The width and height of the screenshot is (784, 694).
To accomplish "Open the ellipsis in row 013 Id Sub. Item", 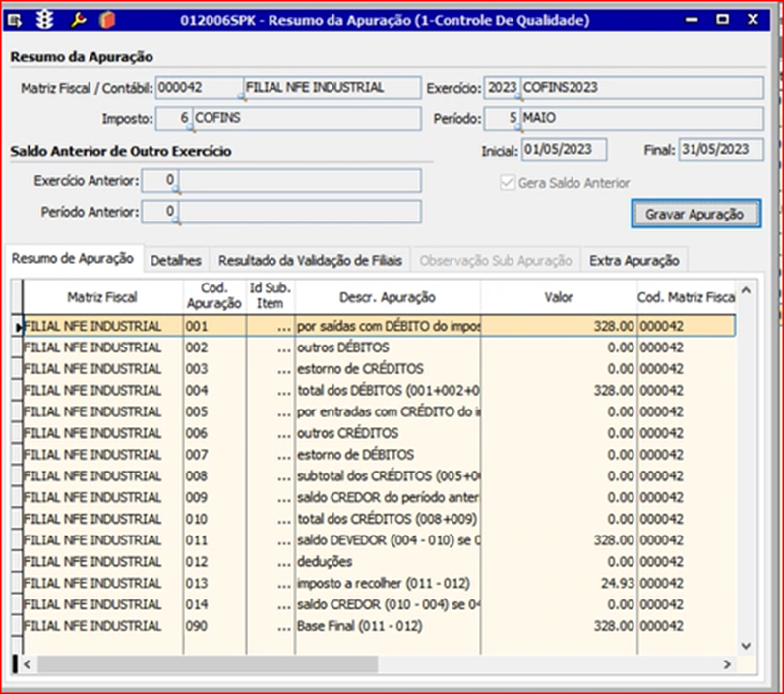I will coord(284,583).
